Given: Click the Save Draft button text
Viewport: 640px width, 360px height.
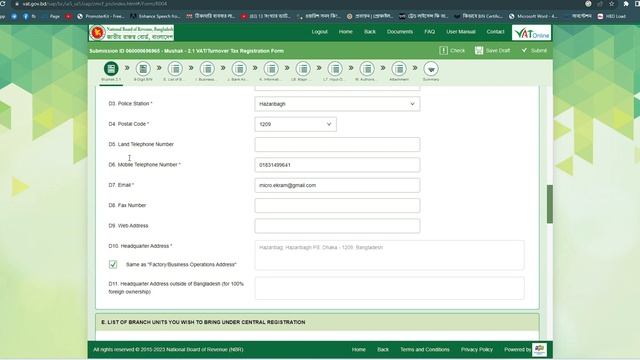Looking at the screenshot, I should pyautogui.click(x=498, y=50).
